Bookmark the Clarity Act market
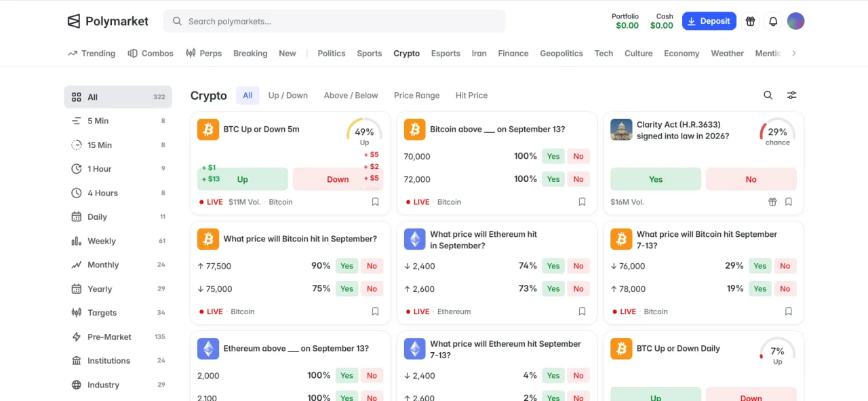Screen dimensions: 868x401 pos(788,202)
